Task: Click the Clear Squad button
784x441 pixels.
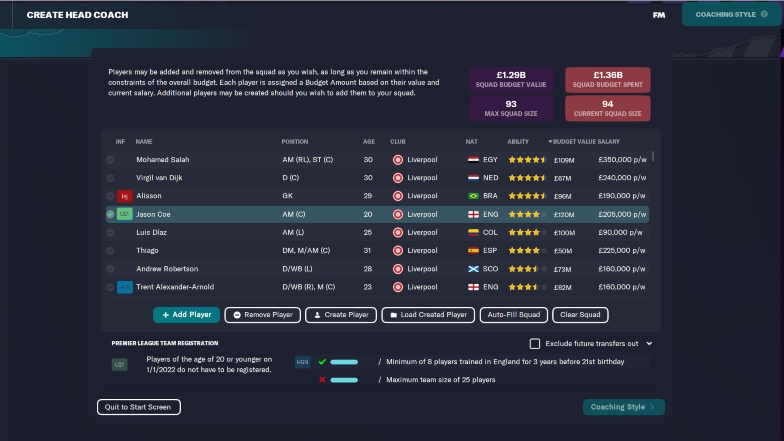Action: 580,315
